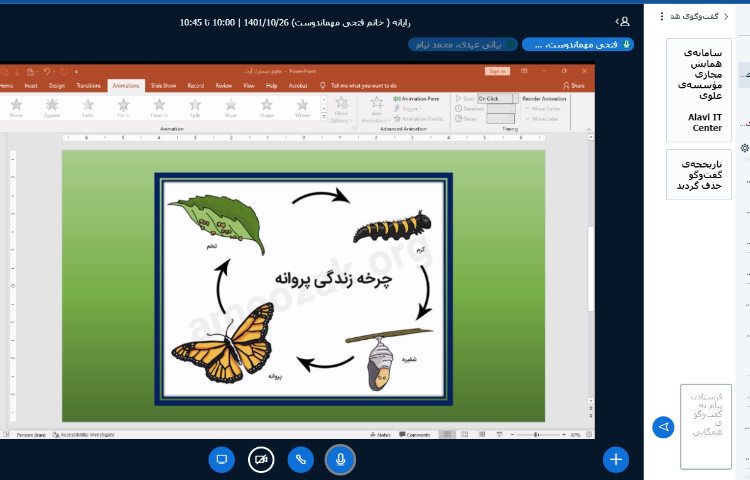Click the Add Animation star icon

click(x=377, y=103)
